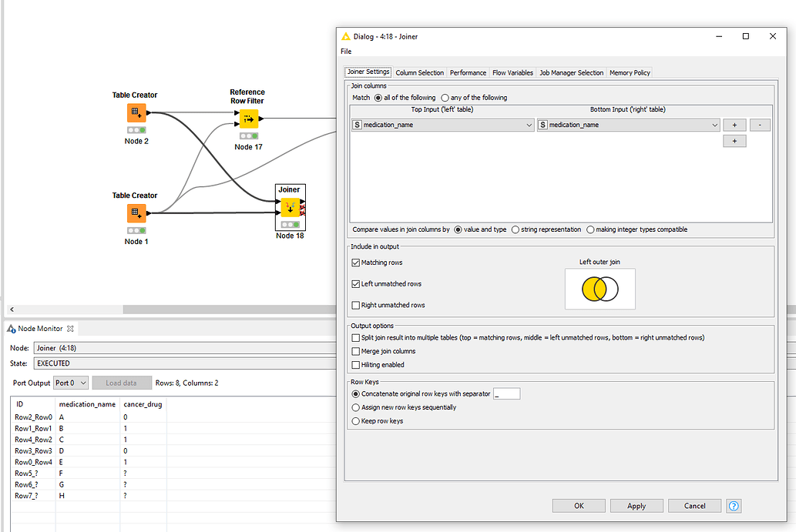Open the File menu in the dialog

[x=346, y=52]
